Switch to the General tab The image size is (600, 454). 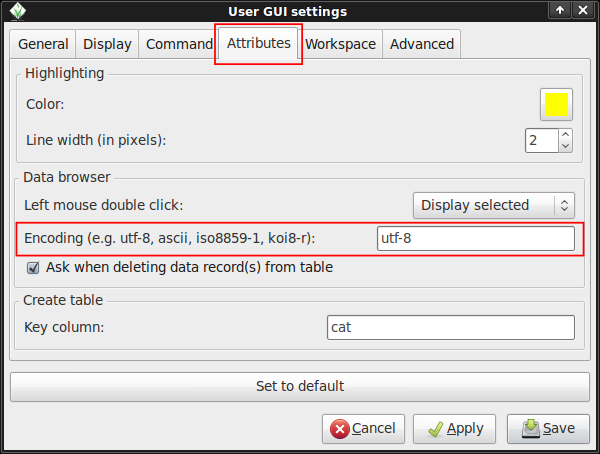tap(43, 44)
